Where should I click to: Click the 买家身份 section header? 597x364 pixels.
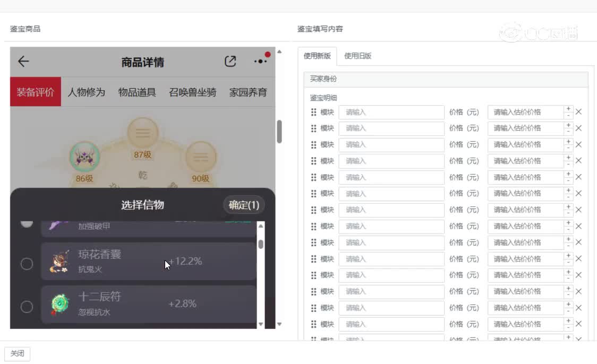[x=446, y=79]
